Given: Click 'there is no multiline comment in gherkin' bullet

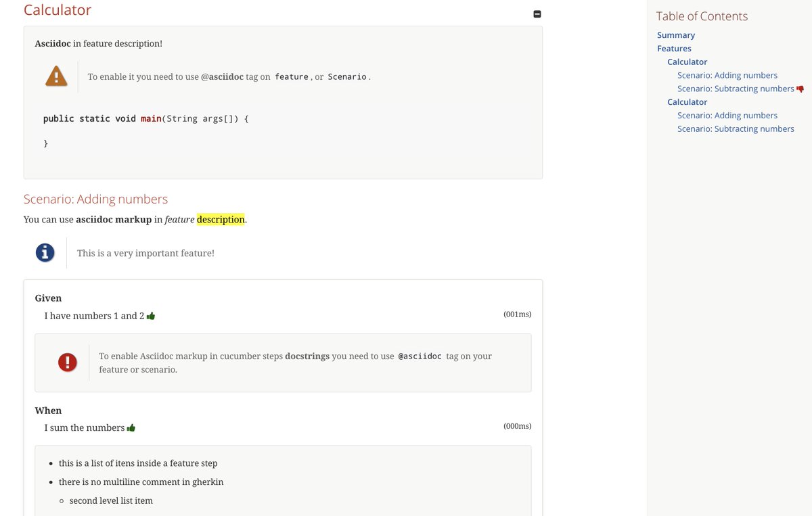Looking at the screenshot, I should coord(141,482).
